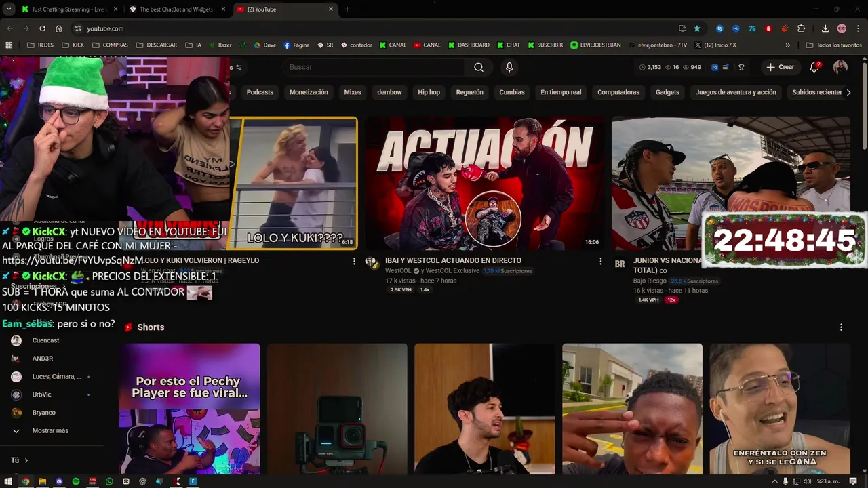Open a new browser tab with plus icon
This screenshot has width=868, height=488.
point(347,9)
